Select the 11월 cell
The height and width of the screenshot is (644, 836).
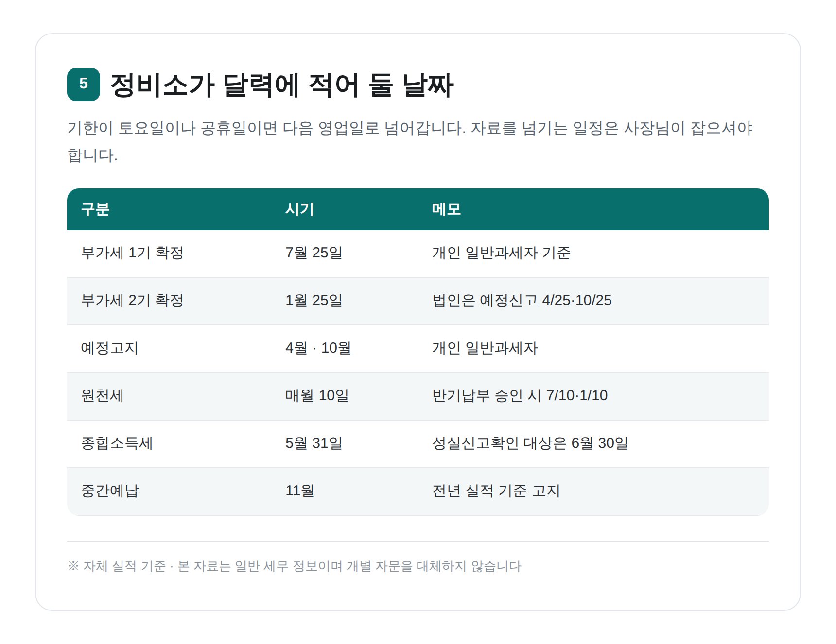(x=299, y=491)
